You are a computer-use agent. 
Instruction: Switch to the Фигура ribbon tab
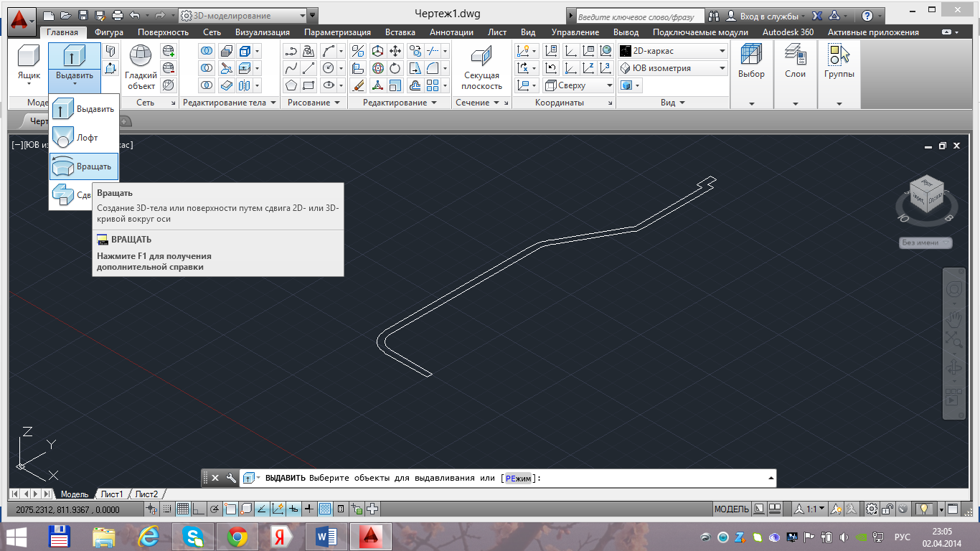coord(108,32)
